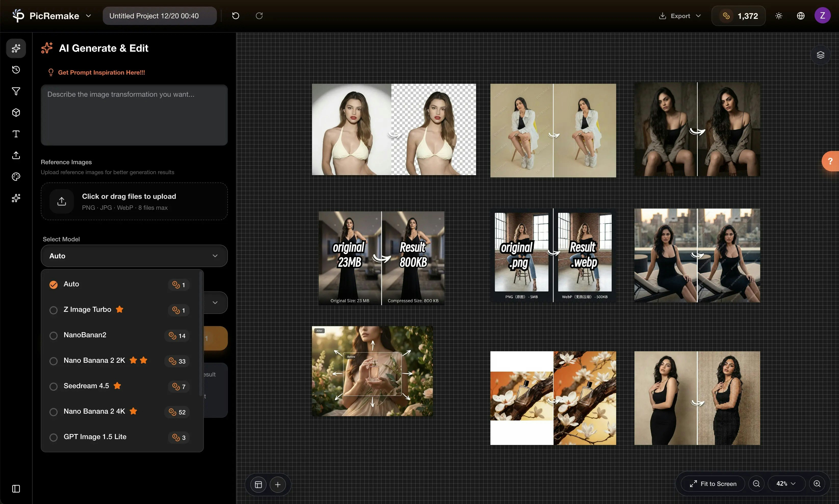Open the History icon in sidebar
This screenshot has height=504, width=839.
pos(16,70)
